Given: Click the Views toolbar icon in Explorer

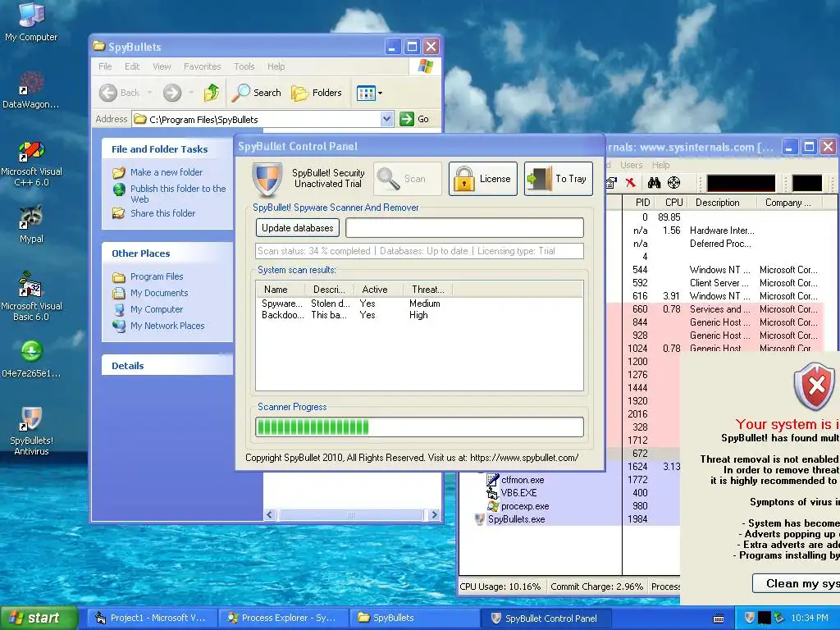Looking at the screenshot, I should pyautogui.click(x=366, y=94).
